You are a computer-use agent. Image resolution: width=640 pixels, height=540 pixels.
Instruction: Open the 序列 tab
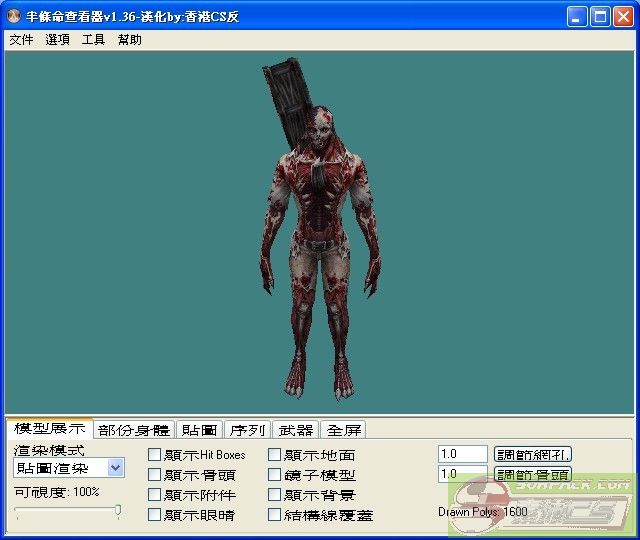[247, 430]
